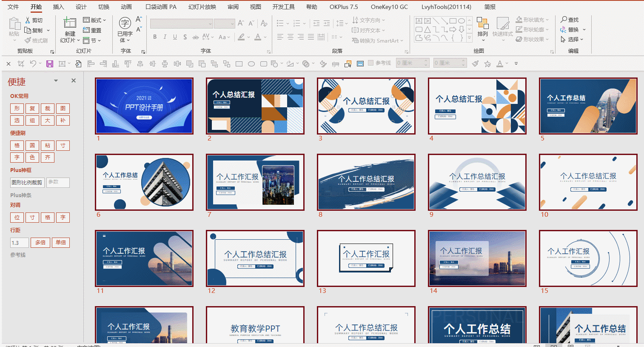Select the rectangle shape in quick toolbar

239,64
